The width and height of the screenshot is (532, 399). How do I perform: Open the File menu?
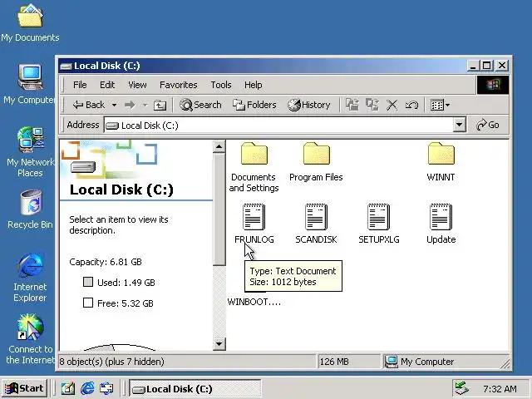coord(80,85)
